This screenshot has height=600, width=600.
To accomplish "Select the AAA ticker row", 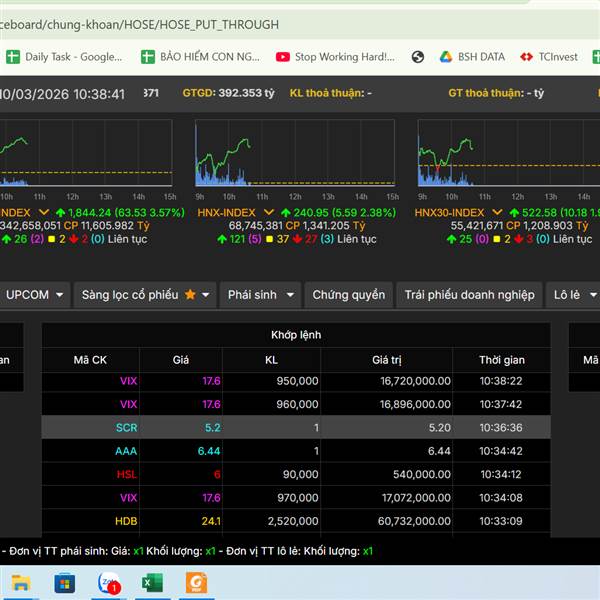I will [x=296, y=451].
